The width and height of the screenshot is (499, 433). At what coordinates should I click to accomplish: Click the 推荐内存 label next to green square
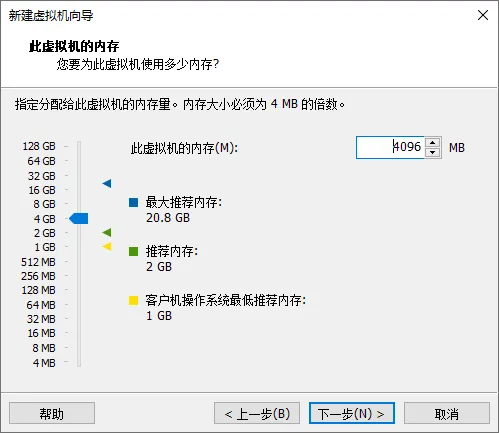171,251
